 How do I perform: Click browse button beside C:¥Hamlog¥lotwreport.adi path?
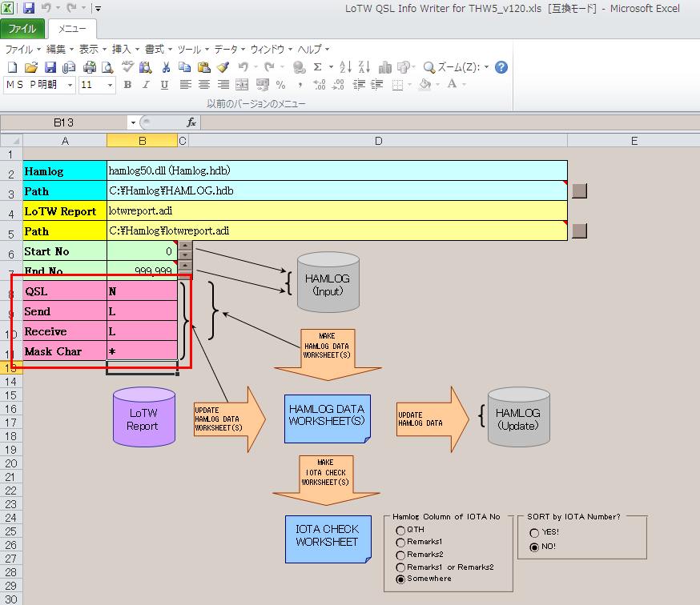(x=580, y=230)
